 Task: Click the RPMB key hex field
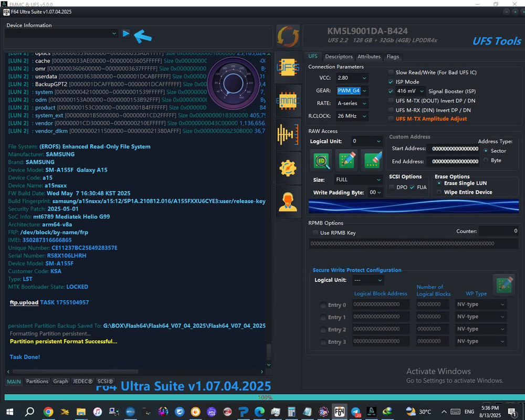pyautogui.click(x=414, y=244)
